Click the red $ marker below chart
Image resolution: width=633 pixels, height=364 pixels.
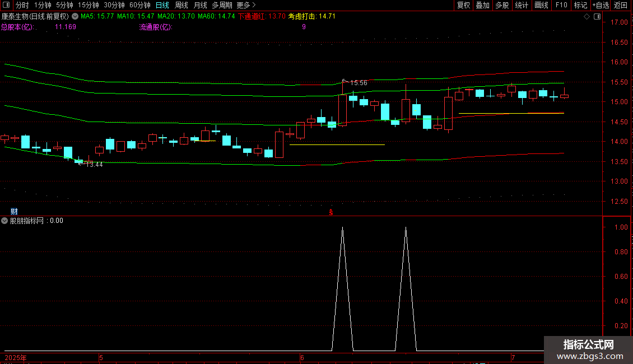coord(331,212)
